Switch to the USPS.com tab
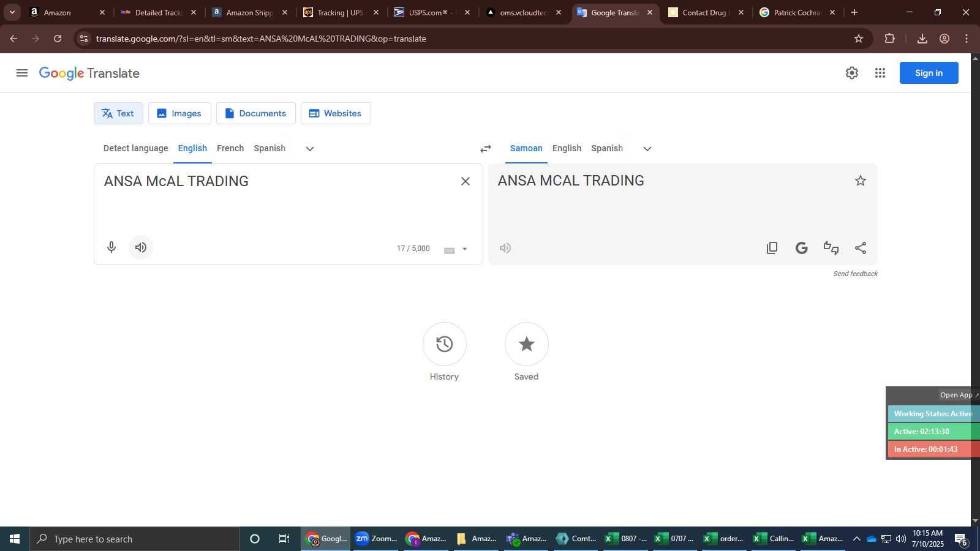The width and height of the screenshot is (980, 551). (431, 12)
